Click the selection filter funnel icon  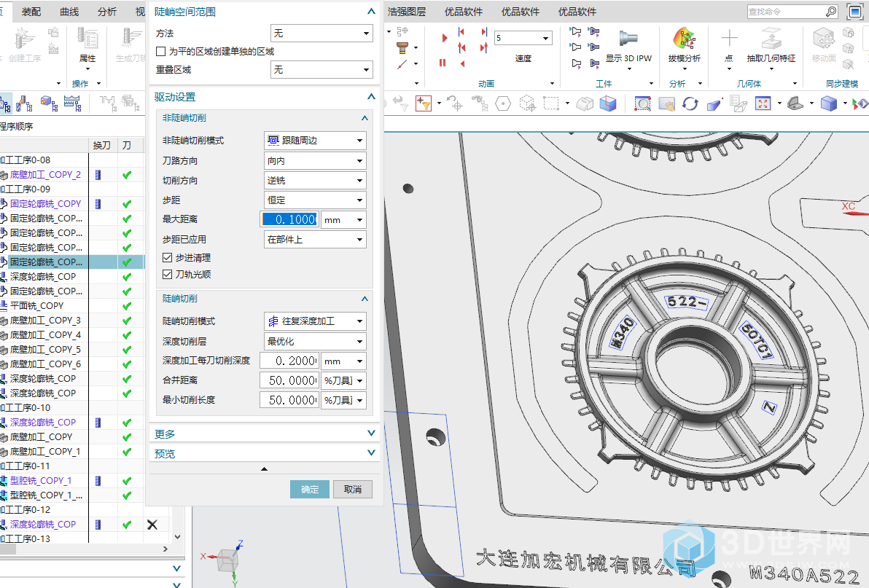coord(424,104)
